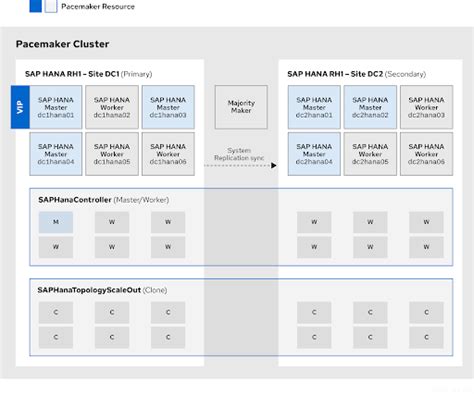
Task: Select the SAP HANA Master dc1hana04 node
Action: pyautogui.click(x=56, y=154)
